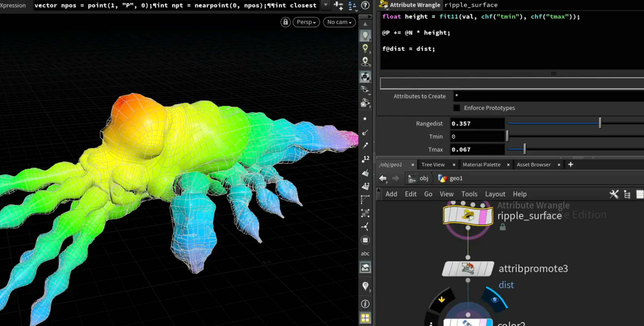The width and height of the screenshot is (644, 326).
Task: Click the Tmin value field
Action: 477,137
